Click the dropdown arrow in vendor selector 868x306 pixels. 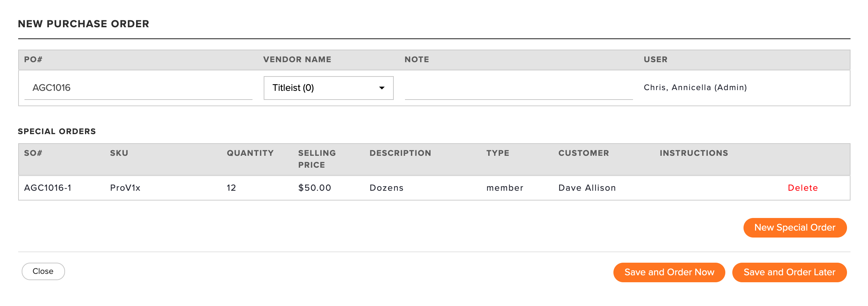pyautogui.click(x=382, y=88)
